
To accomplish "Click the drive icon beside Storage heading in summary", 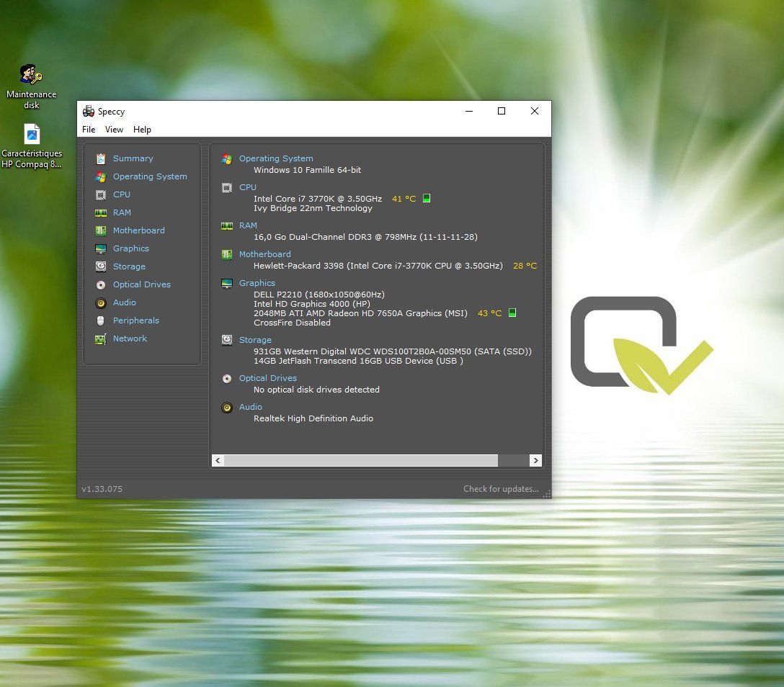I will 226,340.
